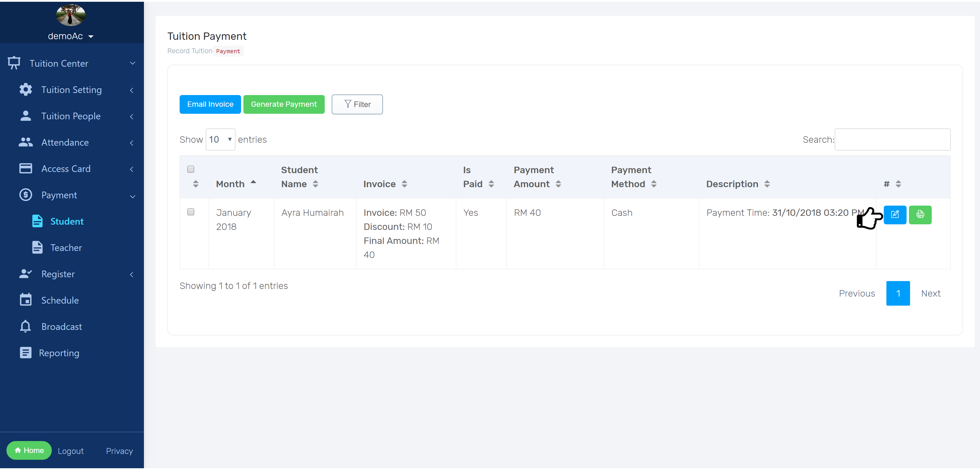Click the Broadcast bell icon

click(25, 326)
